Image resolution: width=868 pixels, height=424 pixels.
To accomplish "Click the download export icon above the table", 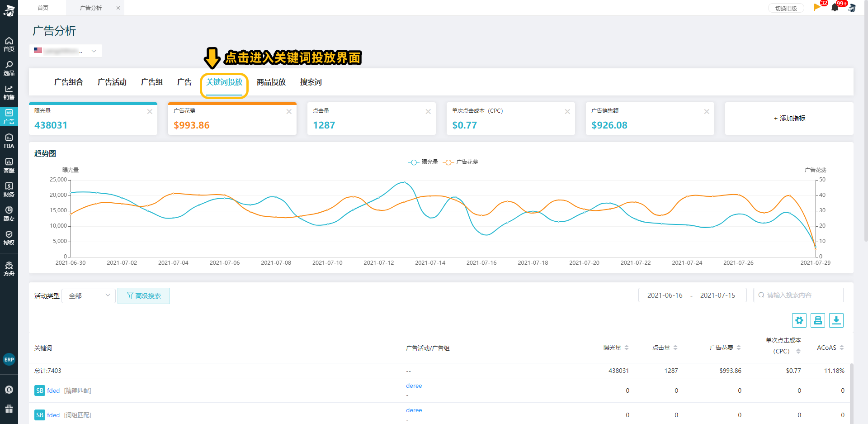I will coord(836,320).
